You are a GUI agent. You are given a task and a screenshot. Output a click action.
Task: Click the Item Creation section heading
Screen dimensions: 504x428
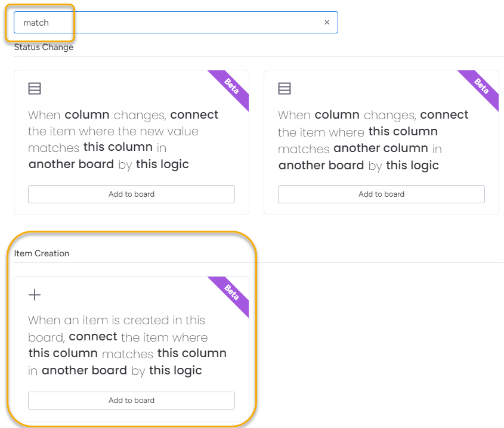coord(42,253)
